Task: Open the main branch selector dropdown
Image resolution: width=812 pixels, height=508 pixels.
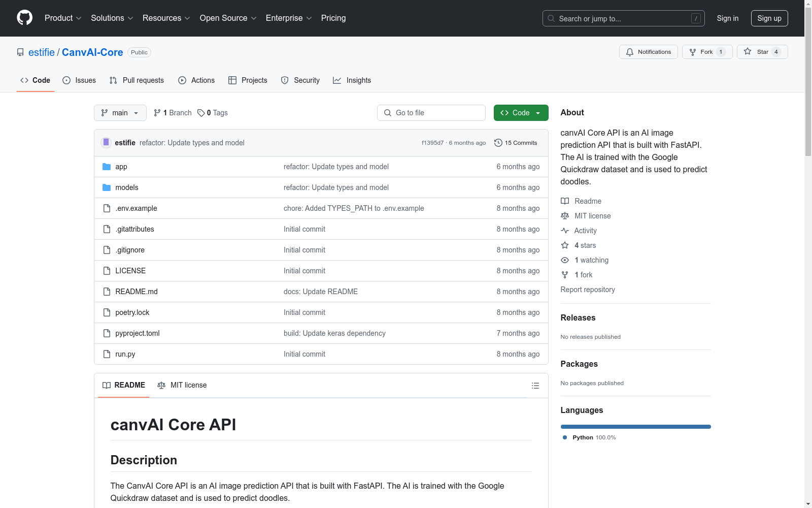Action: 120,113
